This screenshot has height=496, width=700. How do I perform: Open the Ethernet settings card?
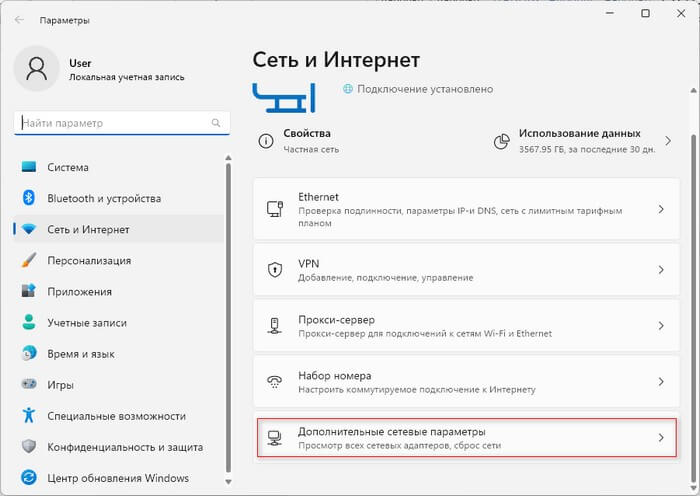pos(467,209)
